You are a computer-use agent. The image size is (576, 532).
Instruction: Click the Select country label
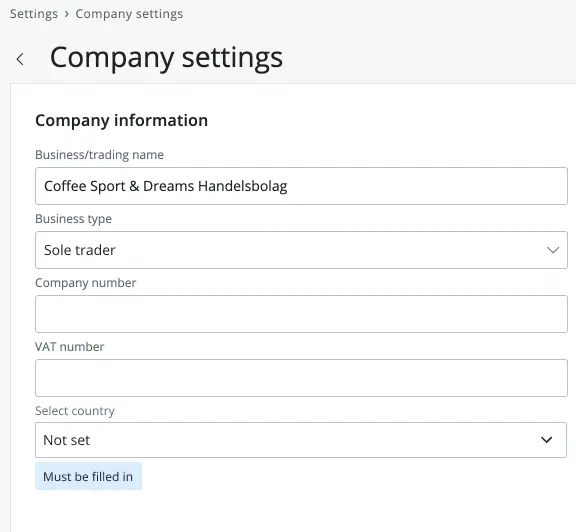(x=75, y=410)
